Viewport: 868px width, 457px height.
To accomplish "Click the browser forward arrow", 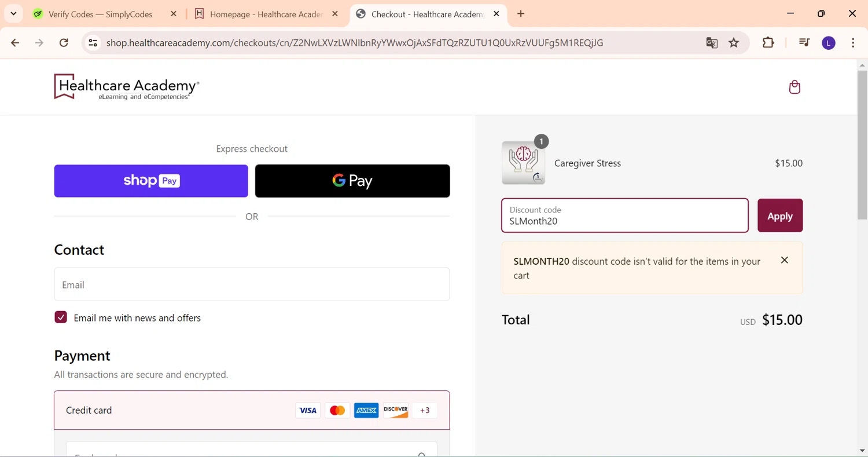I will click(x=39, y=43).
